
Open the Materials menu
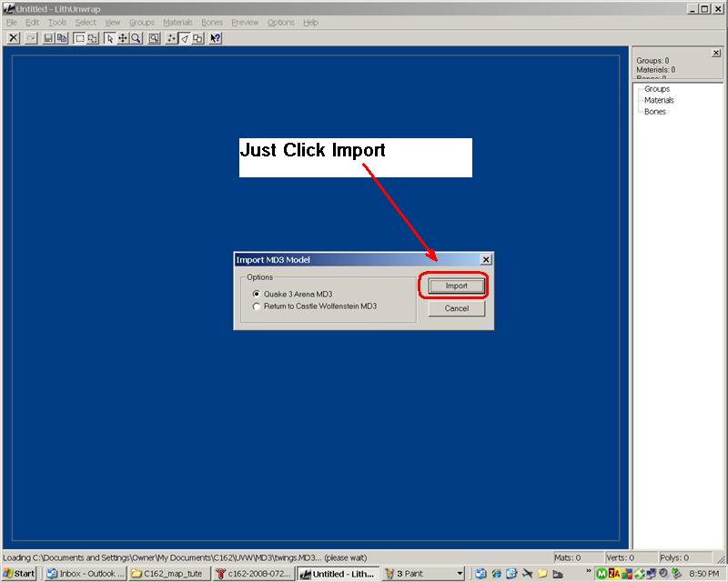[x=177, y=22]
